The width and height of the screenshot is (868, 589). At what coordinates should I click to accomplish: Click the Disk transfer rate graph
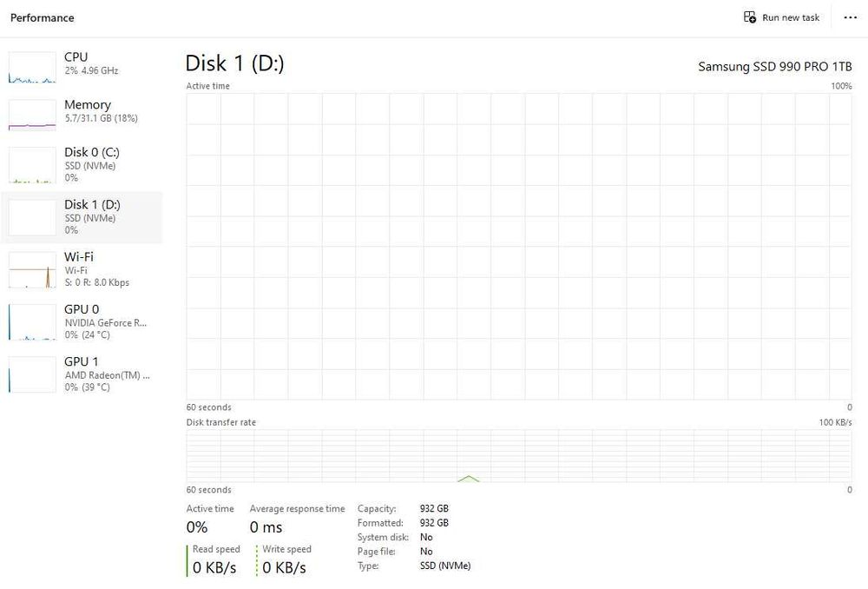pos(519,456)
